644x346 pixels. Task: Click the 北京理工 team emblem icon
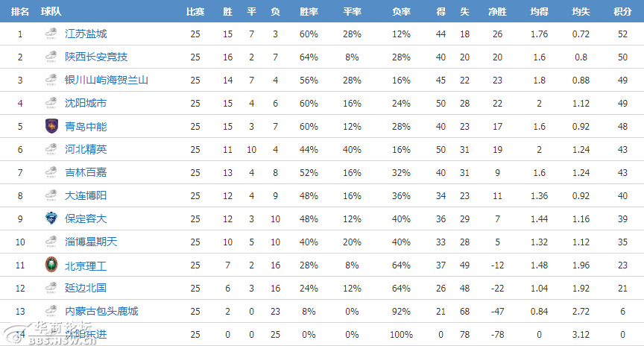pyautogui.click(x=51, y=265)
